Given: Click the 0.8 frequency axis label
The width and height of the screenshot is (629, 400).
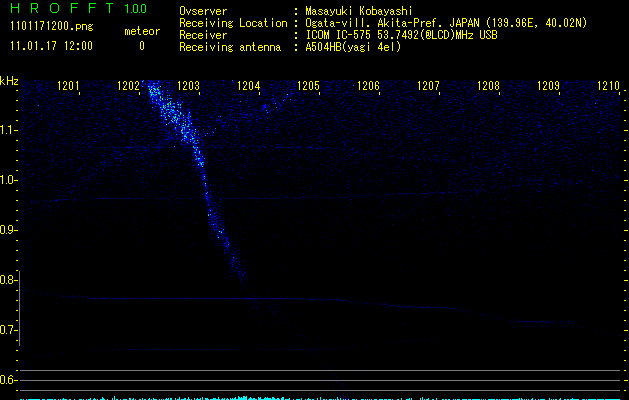Looking at the screenshot, I should pos(8,280).
